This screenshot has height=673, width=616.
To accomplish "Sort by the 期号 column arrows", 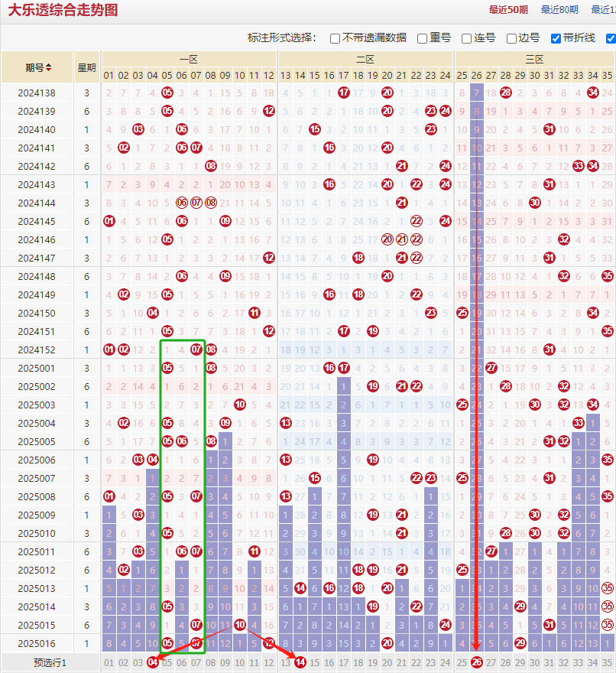I will (x=49, y=67).
